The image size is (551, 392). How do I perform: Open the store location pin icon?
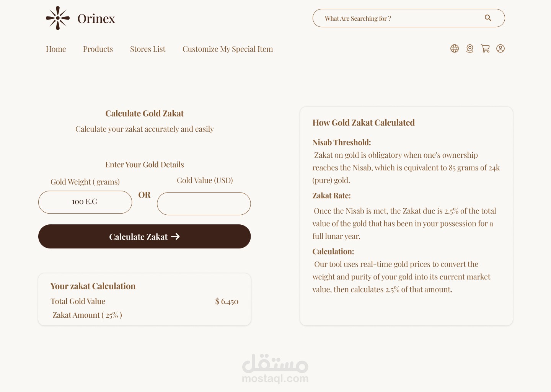[470, 49]
